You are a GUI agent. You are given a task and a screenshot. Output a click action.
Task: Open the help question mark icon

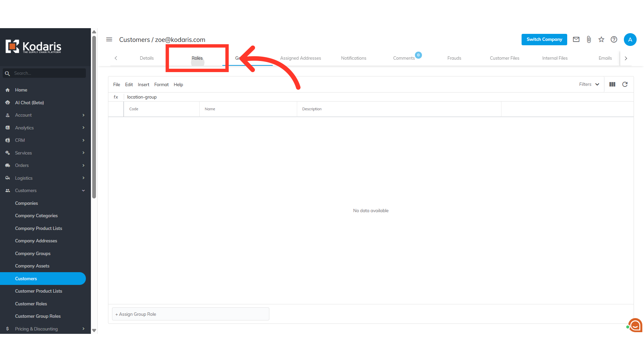tap(614, 40)
